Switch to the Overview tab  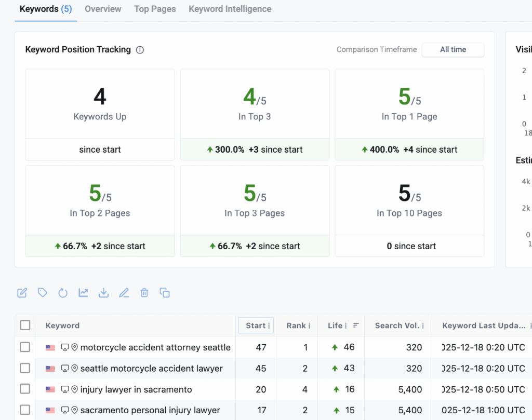pos(103,9)
